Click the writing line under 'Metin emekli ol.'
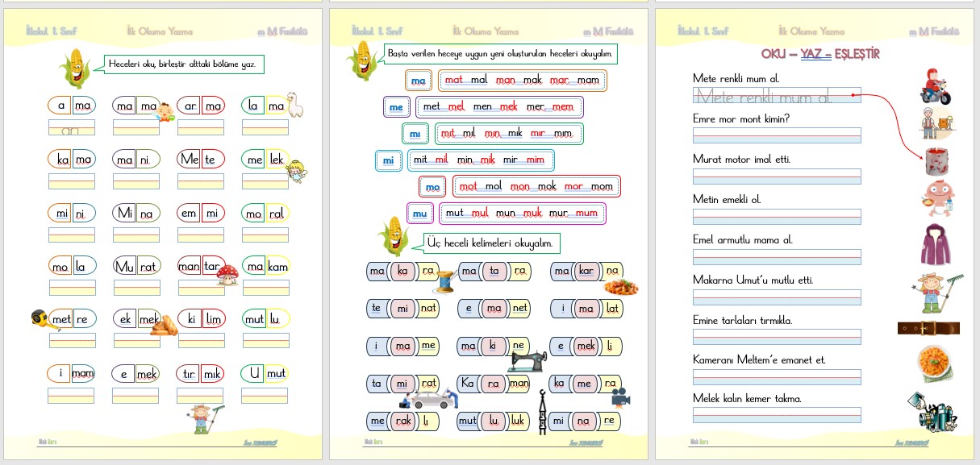The width and height of the screenshot is (980, 465). click(x=776, y=216)
